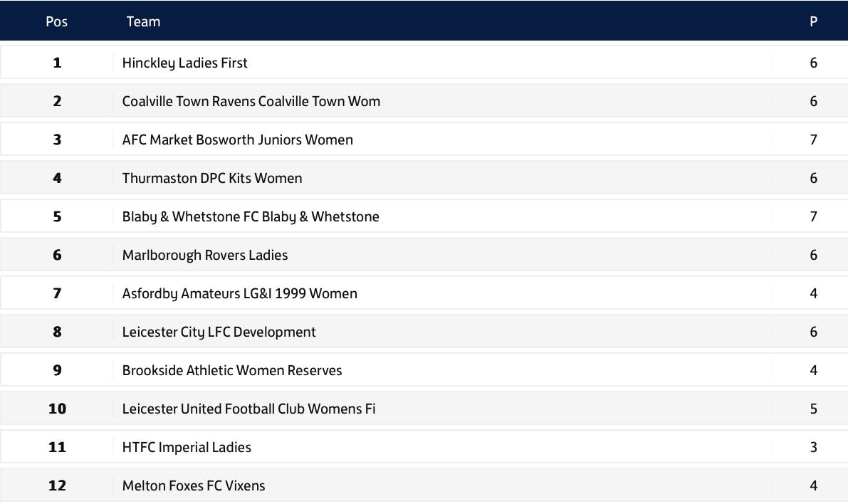Click played value for Leicester United row
The height and width of the screenshot is (504, 848).
pos(813,409)
